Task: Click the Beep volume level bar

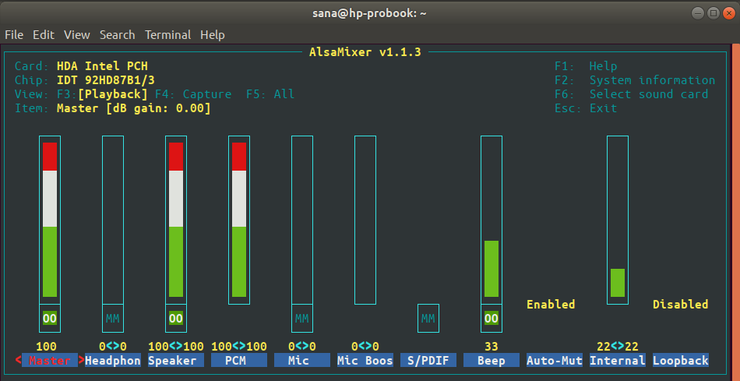Action: click(x=491, y=220)
